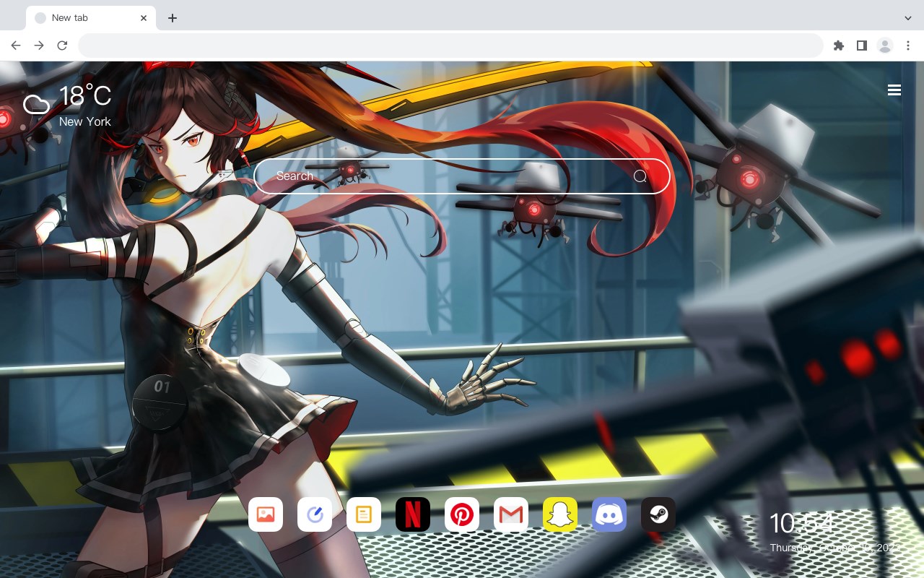Reload the current page
Screen dimensions: 924x578
(62, 46)
